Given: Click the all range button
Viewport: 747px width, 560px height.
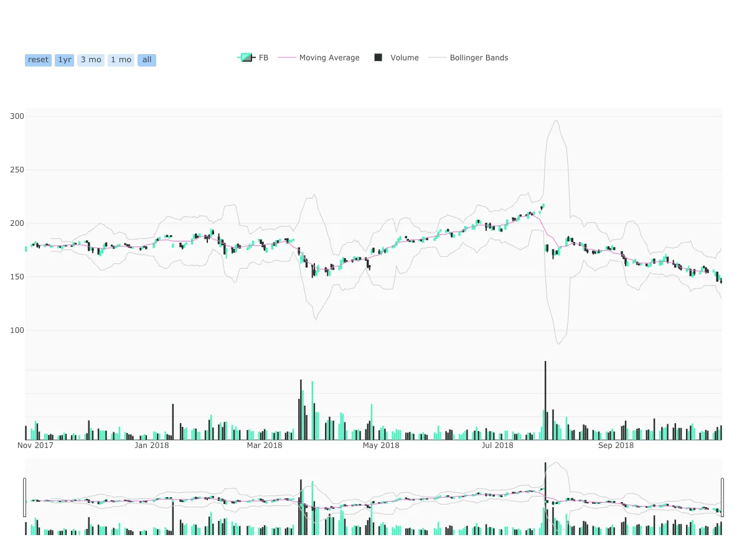Looking at the screenshot, I should point(147,60).
